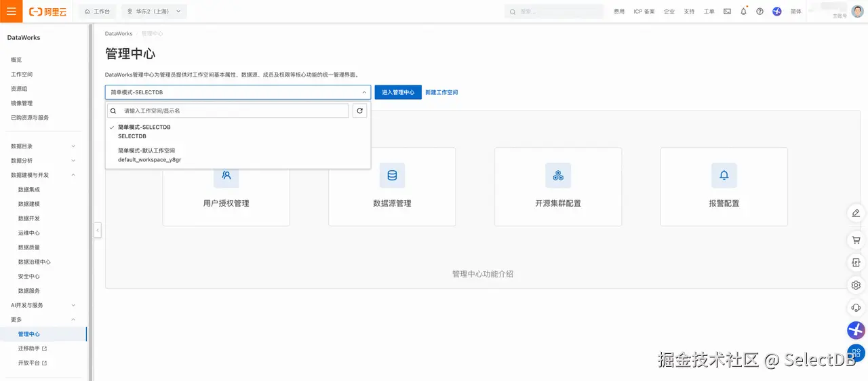Viewport: 868px width, 381px height.
Task: Switch language via 简体
Action: (x=796, y=12)
